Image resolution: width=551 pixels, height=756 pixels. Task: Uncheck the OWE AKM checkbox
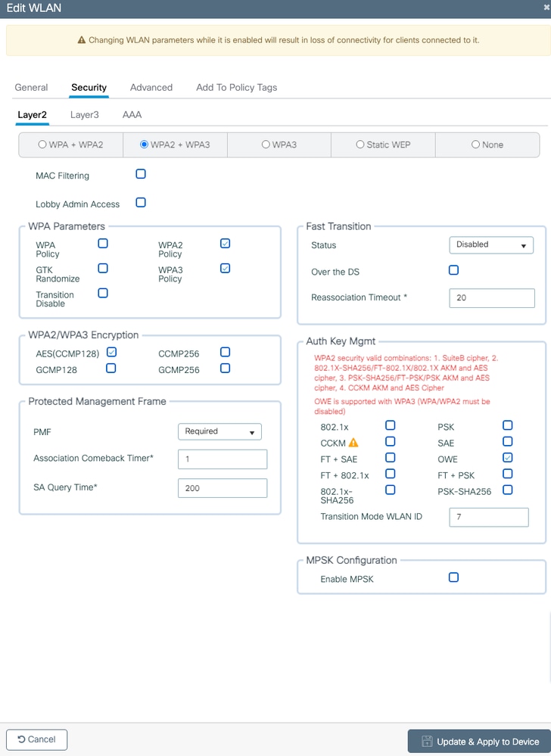tap(508, 458)
